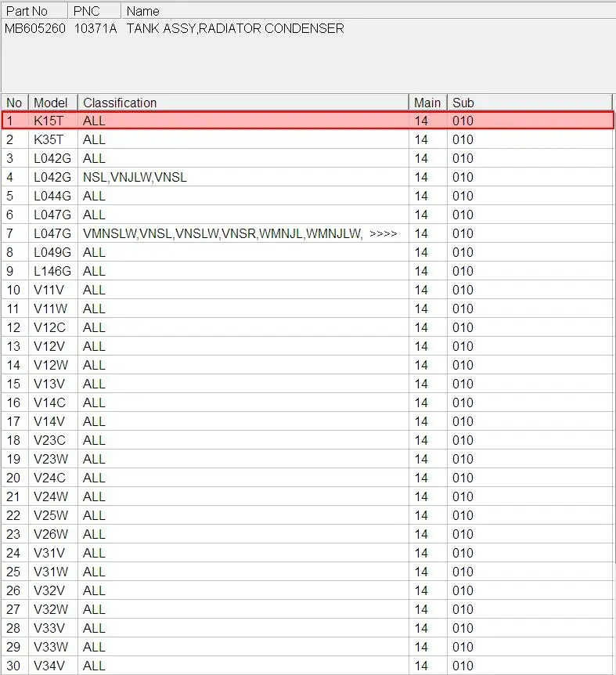Select the V11V model row
Screen dimensions: 616x675
click(x=308, y=291)
